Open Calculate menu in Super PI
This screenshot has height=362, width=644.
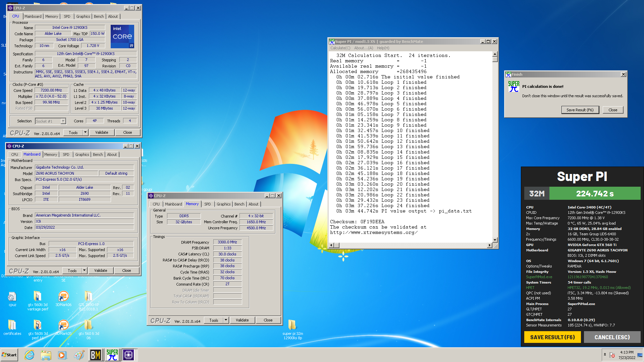pos(340,48)
